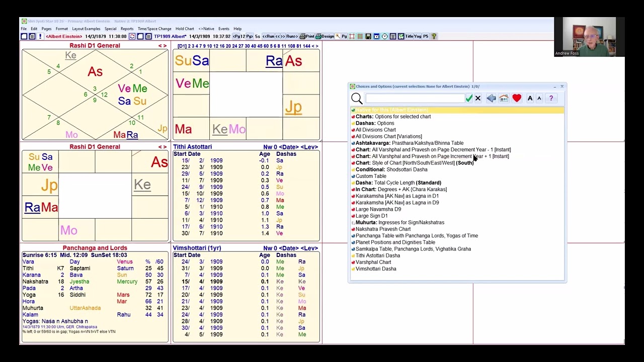644x362 pixels.
Task: Click <Date> in Tithi Astottari header
Action: point(289,147)
